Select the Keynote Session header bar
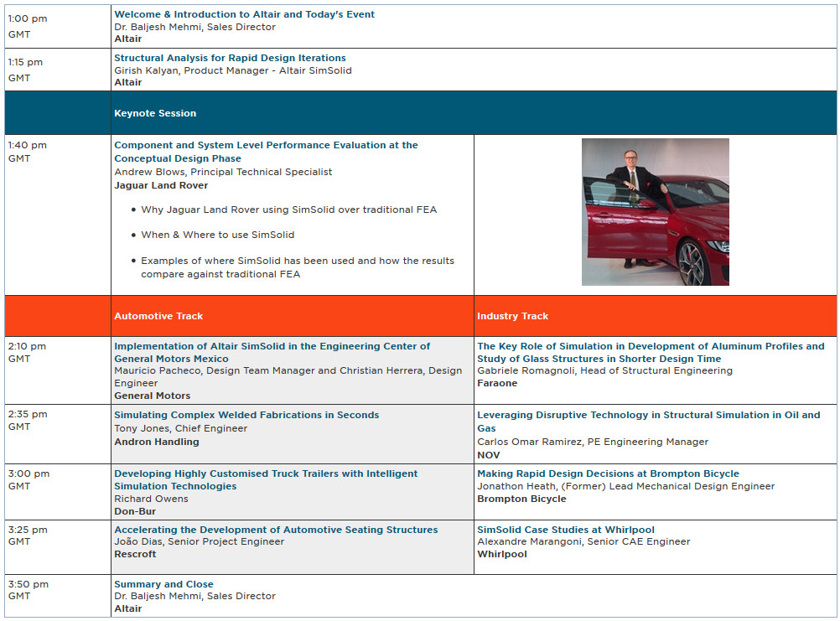Screen dimensions: 840x621 (419, 113)
